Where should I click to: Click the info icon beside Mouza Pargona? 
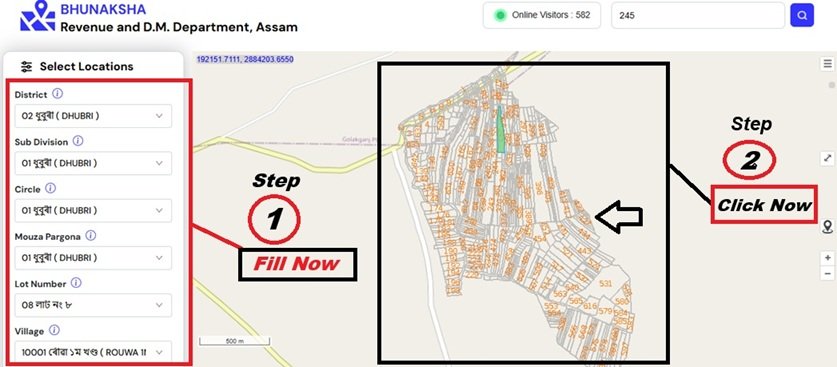[x=91, y=235]
